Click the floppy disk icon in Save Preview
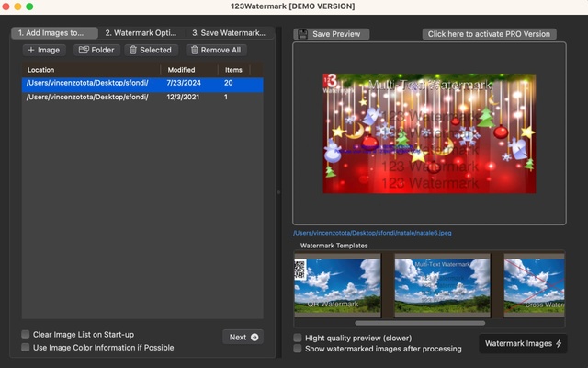Viewport: 588px width, 368px height. [302, 34]
